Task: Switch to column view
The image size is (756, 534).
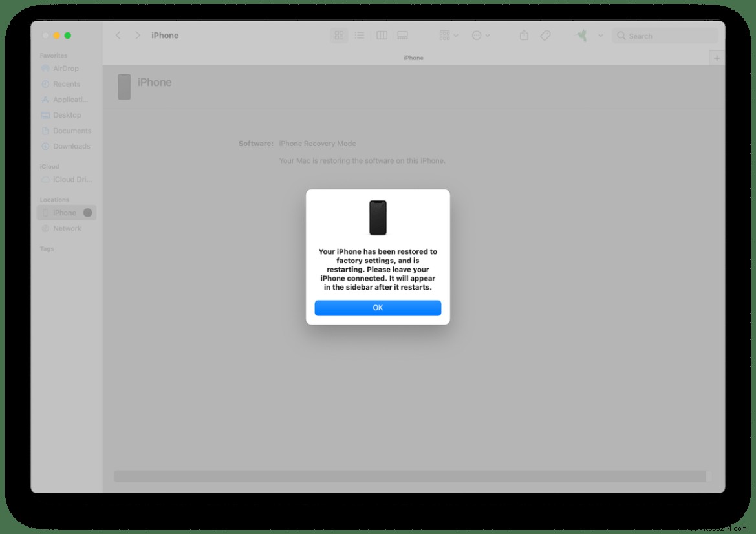Action: [x=382, y=35]
